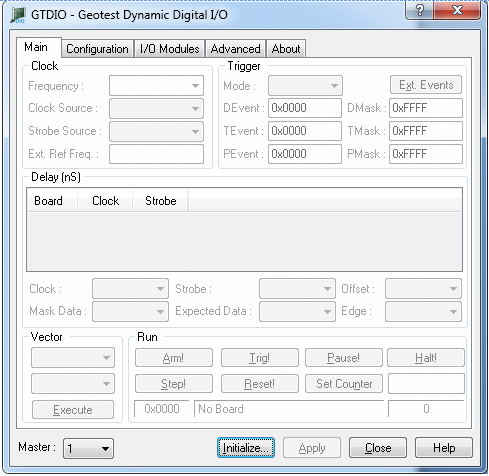This screenshot has width=489, height=476.
Task: Click the Arm! button
Action: click(x=174, y=358)
